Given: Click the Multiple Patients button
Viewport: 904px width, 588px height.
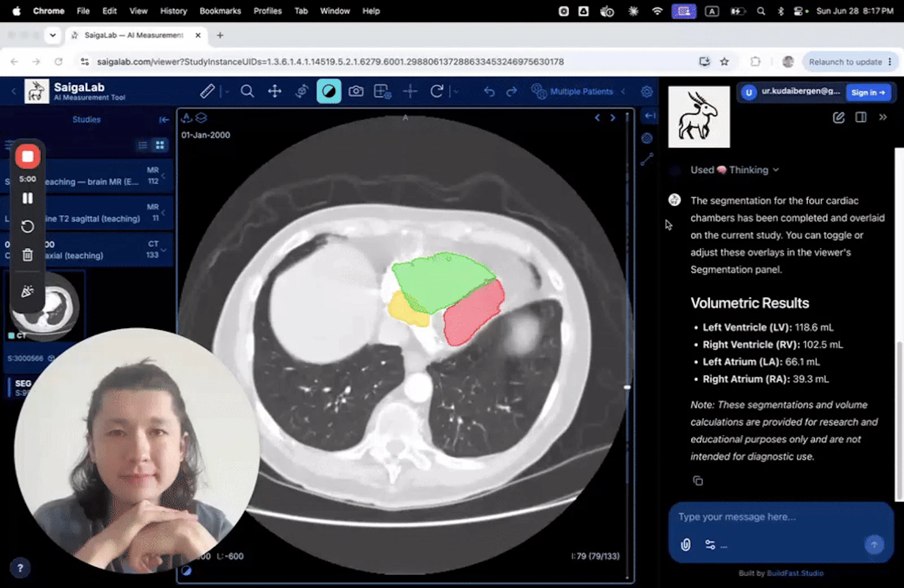Looking at the screenshot, I should [x=572, y=91].
